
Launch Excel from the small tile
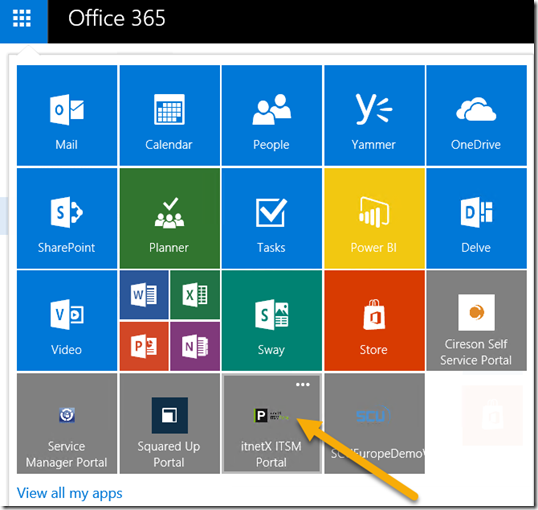click(195, 295)
